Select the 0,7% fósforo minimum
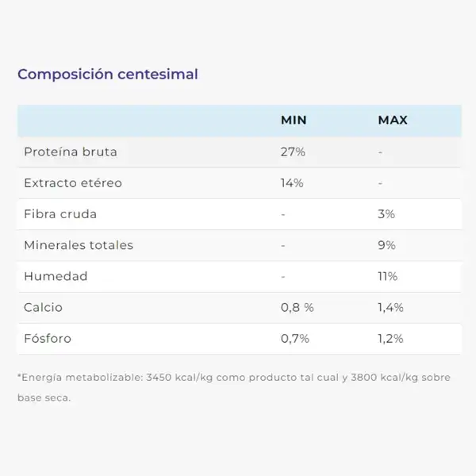Image resolution: width=476 pixels, height=476 pixels. 295,339
